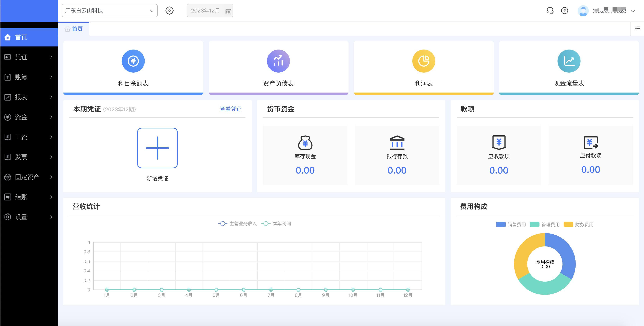This screenshot has width=644, height=326.
Task: Expand the 发票 menu chevron
Action: (x=51, y=157)
